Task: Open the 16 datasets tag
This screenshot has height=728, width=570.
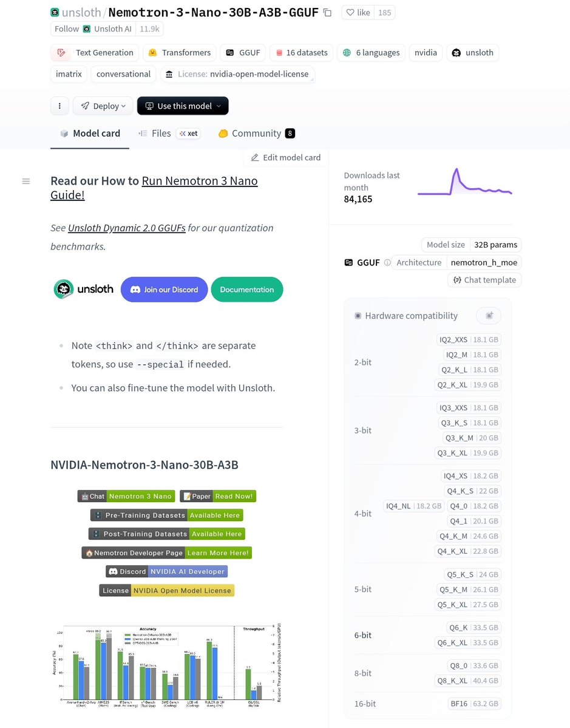Action: pos(302,52)
